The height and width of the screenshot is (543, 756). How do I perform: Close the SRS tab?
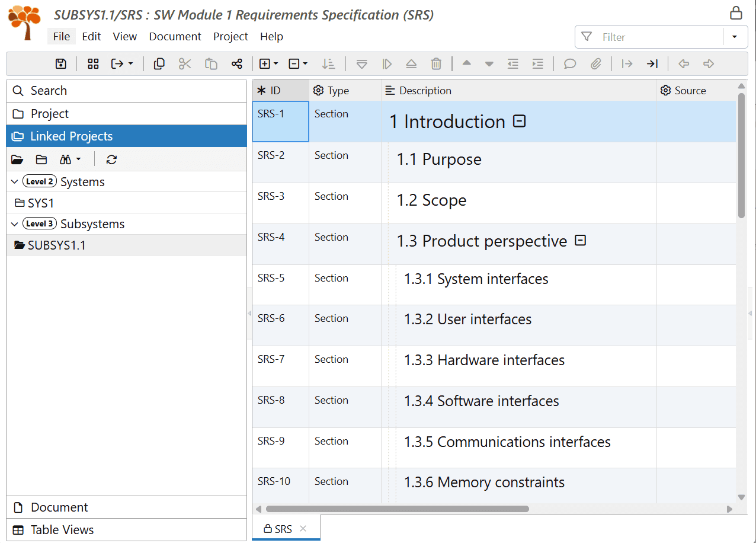(303, 529)
